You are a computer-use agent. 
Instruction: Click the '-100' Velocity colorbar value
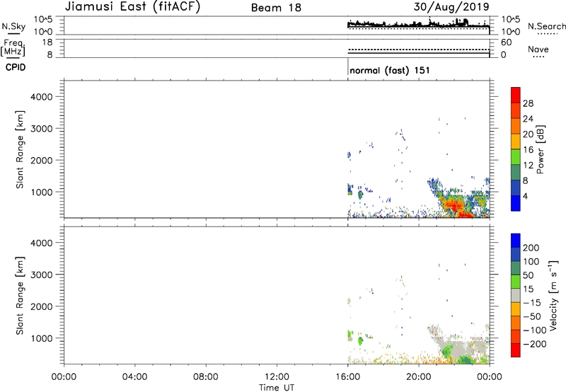tap(535, 330)
